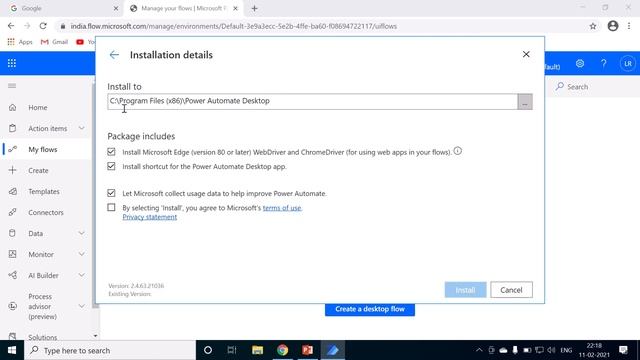Open the terms of use link
640x360 pixels.
[282, 208]
